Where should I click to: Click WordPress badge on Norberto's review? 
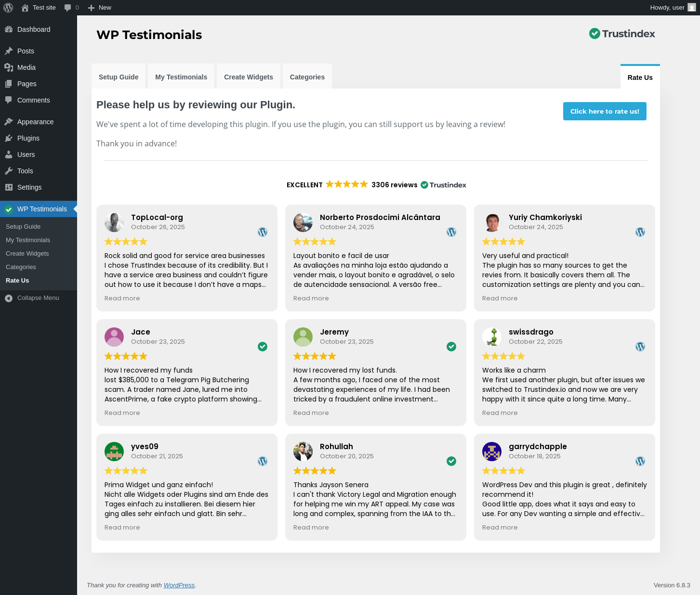[451, 232]
